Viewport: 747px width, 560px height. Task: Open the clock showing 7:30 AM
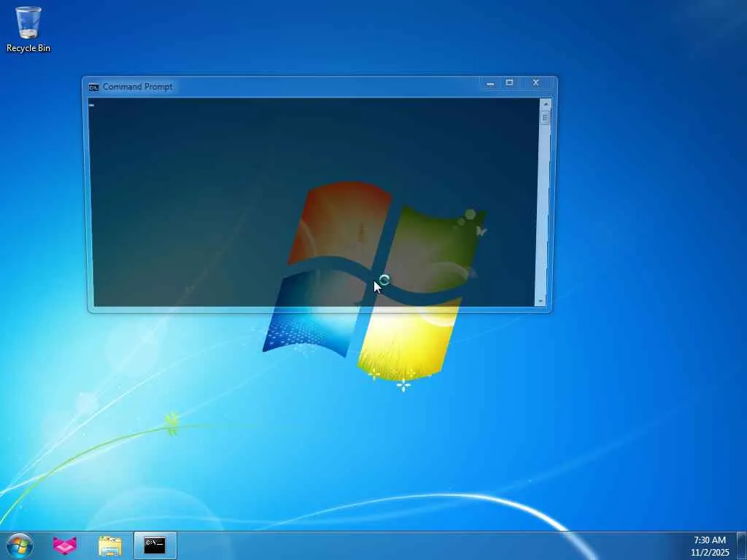tap(709, 545)
